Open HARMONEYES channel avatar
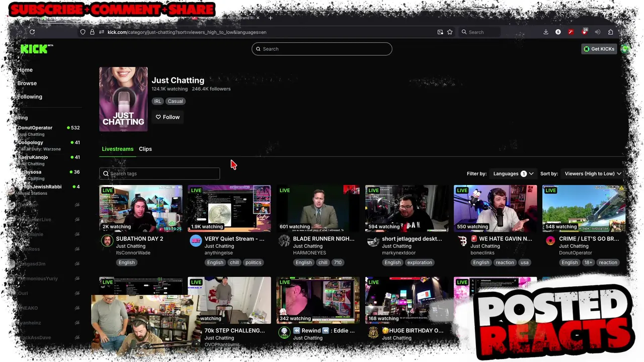The height and width of the screenshot is (362, 644). (284, 241)
